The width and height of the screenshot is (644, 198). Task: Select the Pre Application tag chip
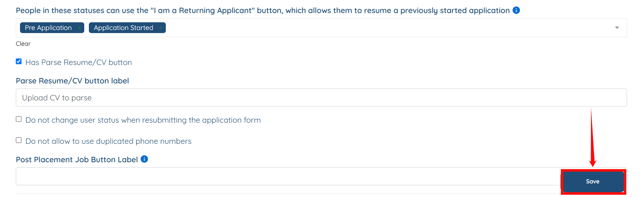[48, 28]
